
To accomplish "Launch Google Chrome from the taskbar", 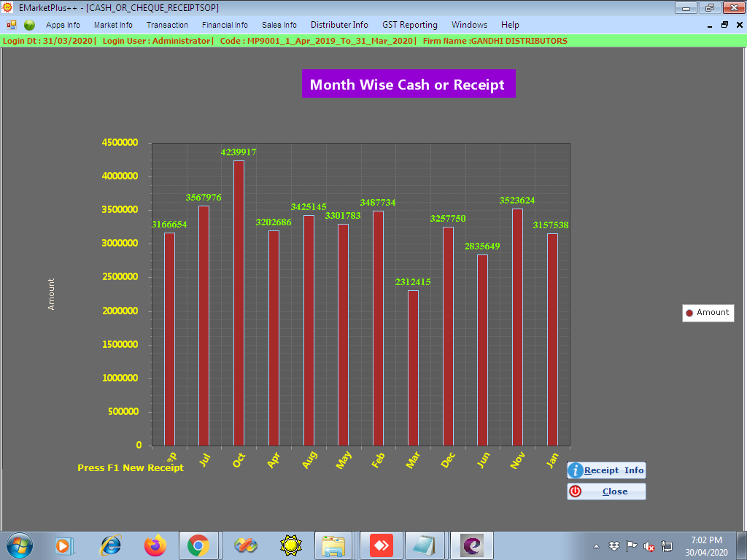I will coord(198,545).
